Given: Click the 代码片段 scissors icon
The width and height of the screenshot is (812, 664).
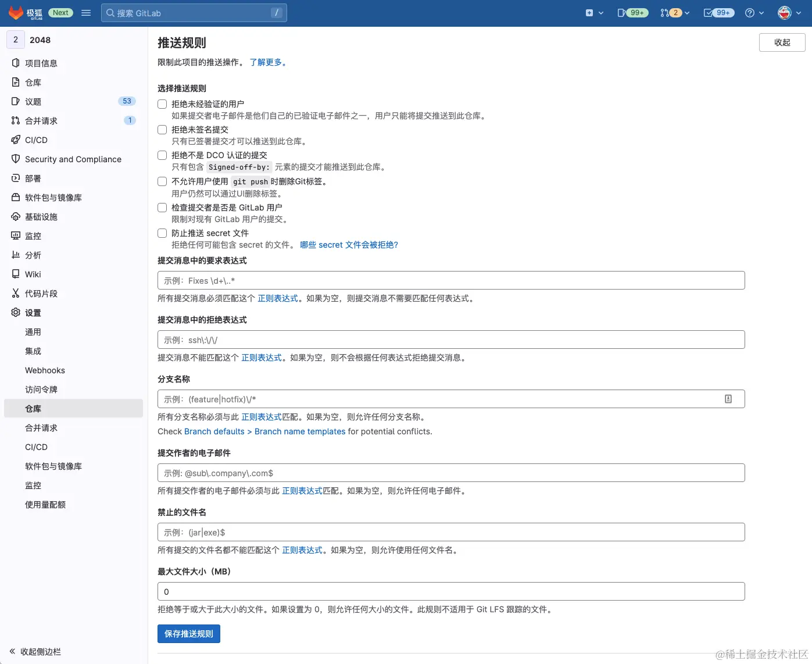Looking at the screenshot, I should [x=16, y=293].
